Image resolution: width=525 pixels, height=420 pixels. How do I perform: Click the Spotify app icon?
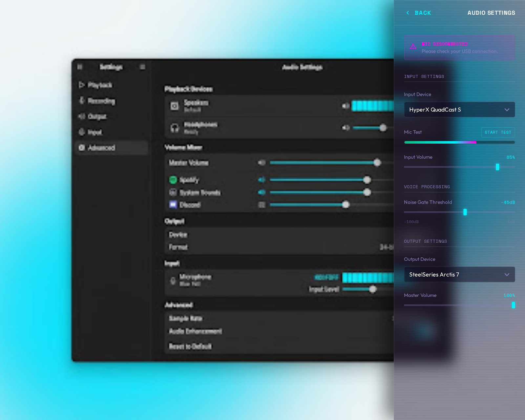[x=173, y=179]
